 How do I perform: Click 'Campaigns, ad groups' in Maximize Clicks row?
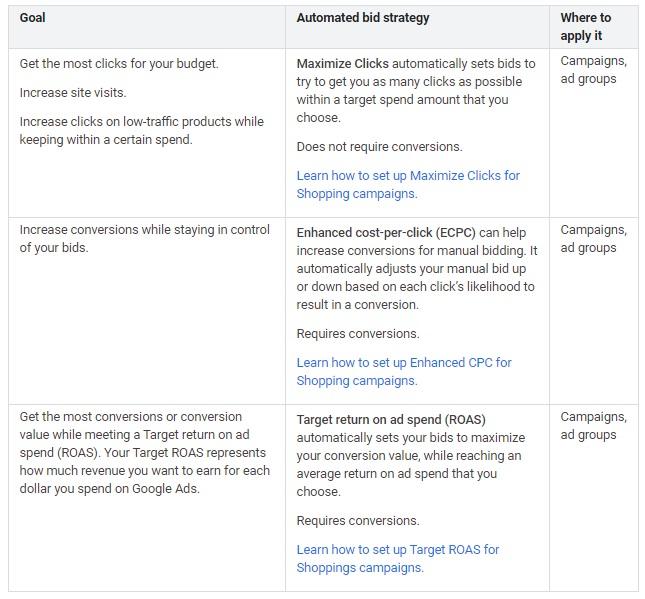[593, 70]
